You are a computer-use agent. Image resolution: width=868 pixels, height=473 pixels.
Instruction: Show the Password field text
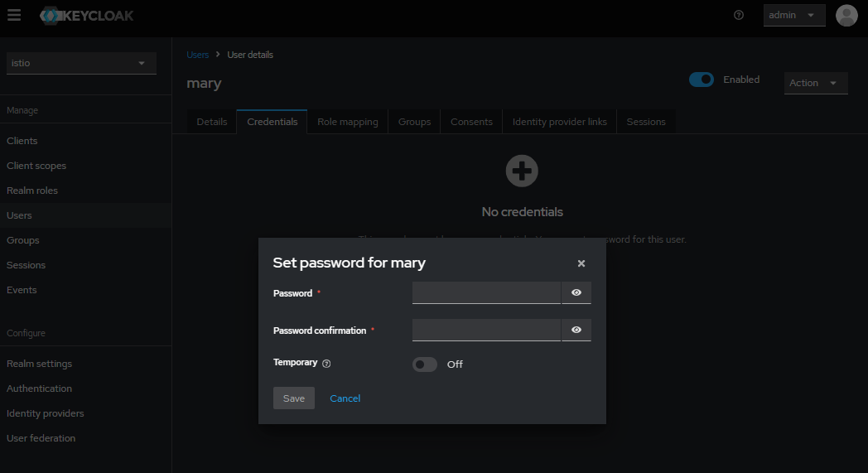576,293
